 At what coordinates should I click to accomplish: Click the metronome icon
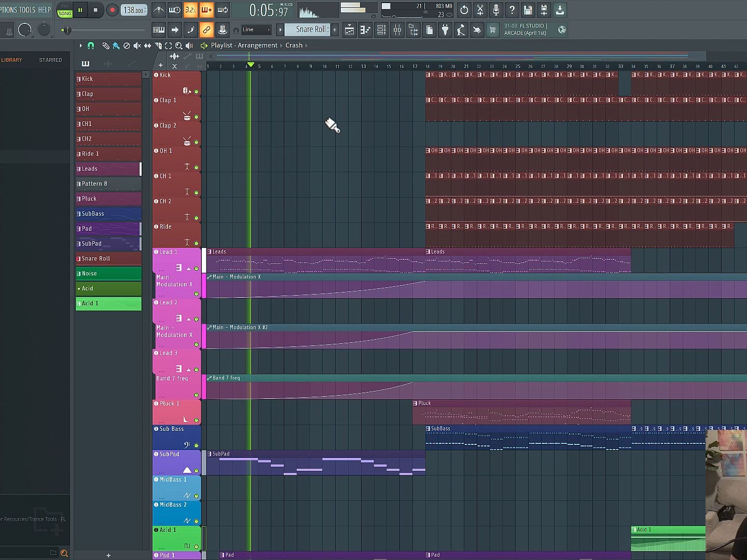159,10
